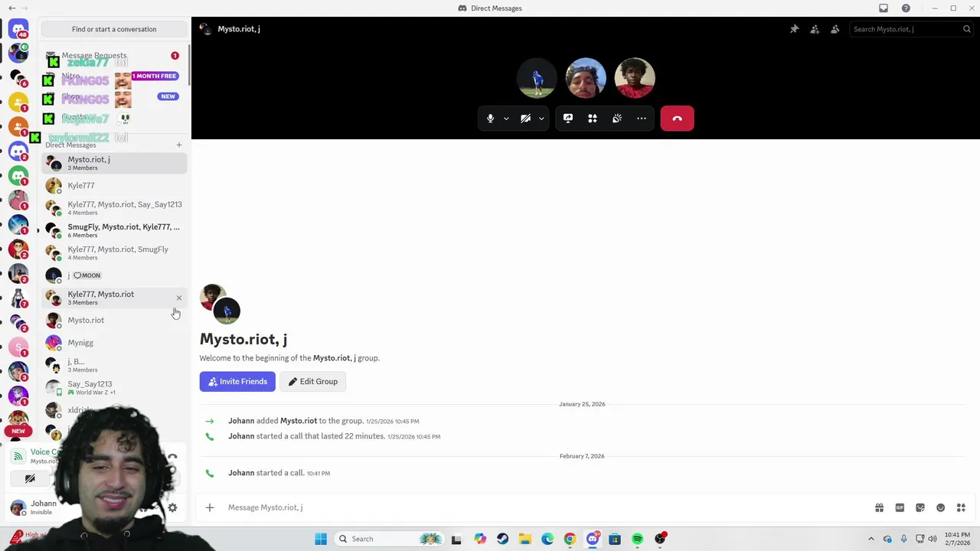Click the Johann user panel name

point(44,504)
